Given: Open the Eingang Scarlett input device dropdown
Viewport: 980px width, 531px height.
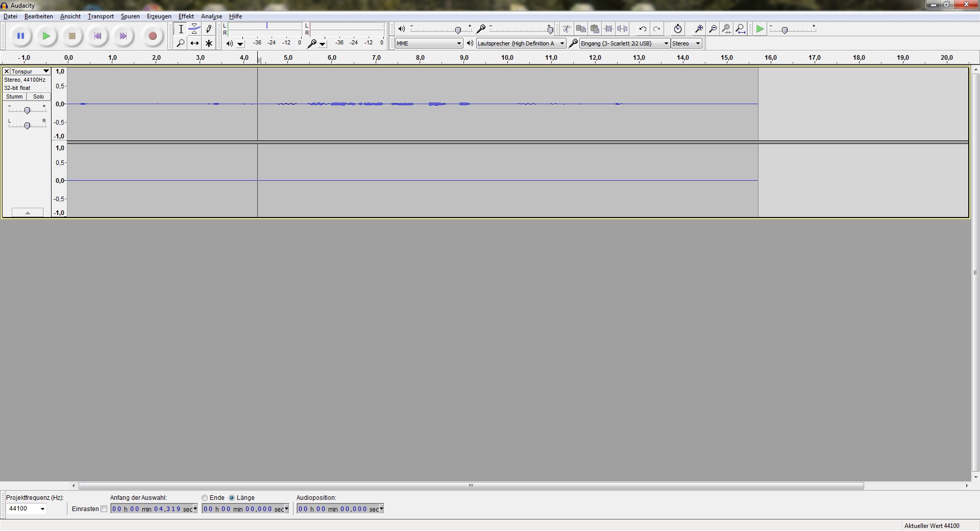Looking at the screenshot, I should 624,43.
